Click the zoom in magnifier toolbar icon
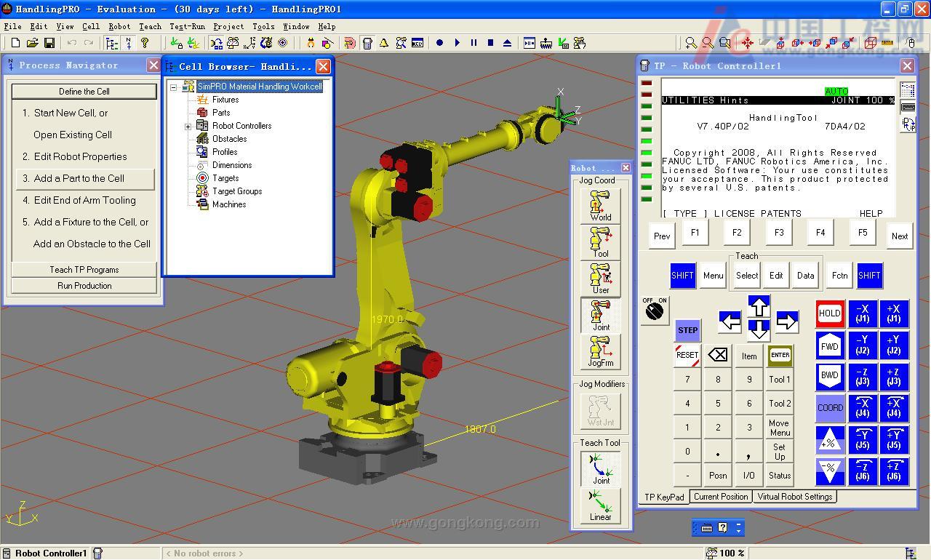 point(691,44)
